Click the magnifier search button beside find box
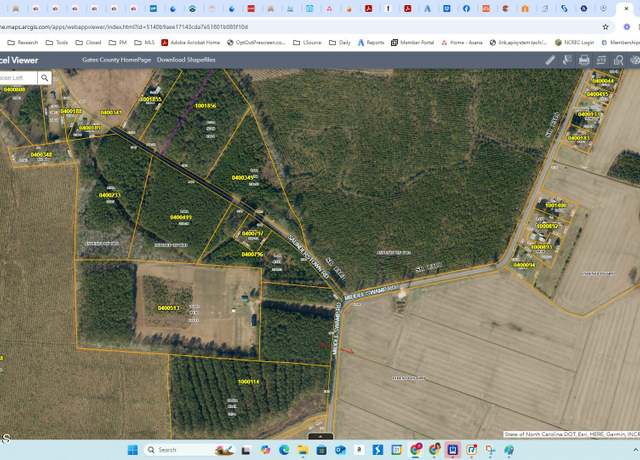 pyautogui.click(x=44, y=78)
